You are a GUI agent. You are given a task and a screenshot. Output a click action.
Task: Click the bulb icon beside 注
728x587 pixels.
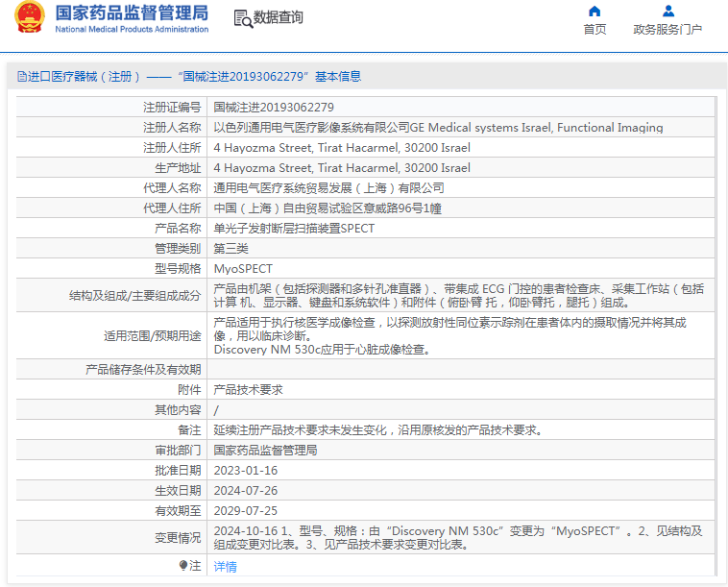point(182,565)
